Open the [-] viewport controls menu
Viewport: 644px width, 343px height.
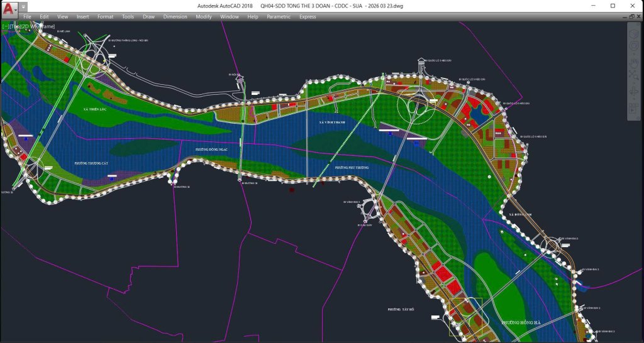(6, 26)
